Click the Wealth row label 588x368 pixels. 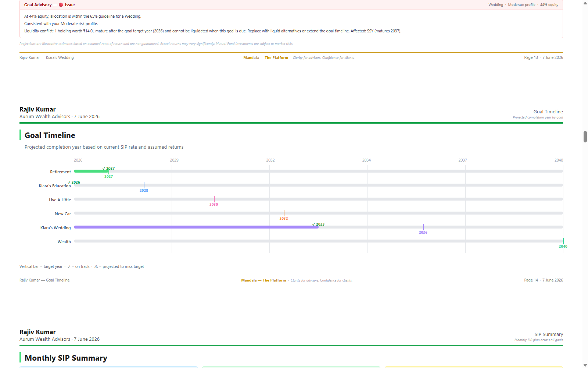[64, 242]
